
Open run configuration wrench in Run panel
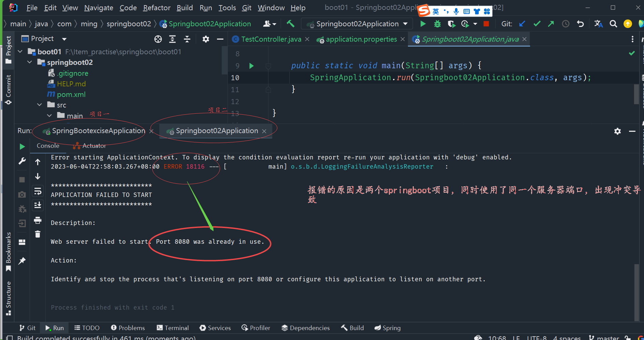pos(22,161)
